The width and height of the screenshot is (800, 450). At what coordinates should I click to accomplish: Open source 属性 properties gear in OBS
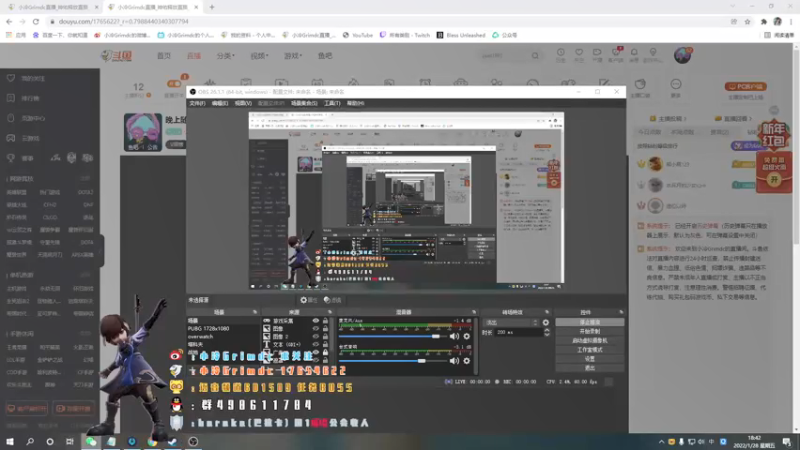coord(309,300)
